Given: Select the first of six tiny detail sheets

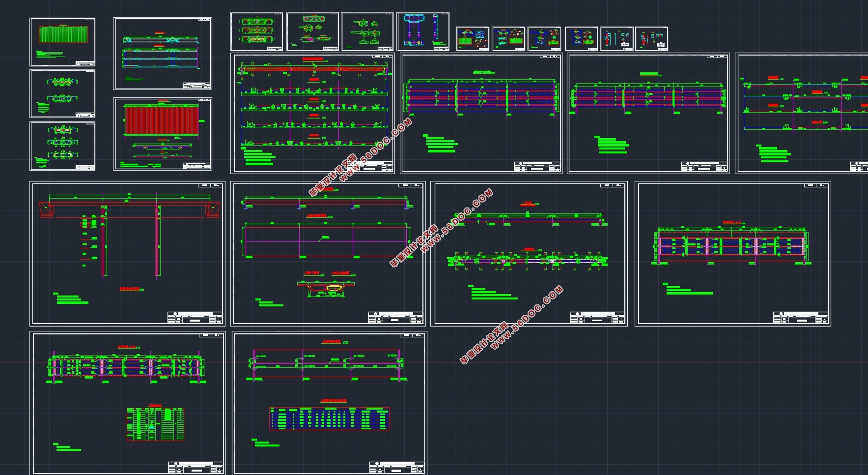Looking at the screenshot, I should coord(473,39).
